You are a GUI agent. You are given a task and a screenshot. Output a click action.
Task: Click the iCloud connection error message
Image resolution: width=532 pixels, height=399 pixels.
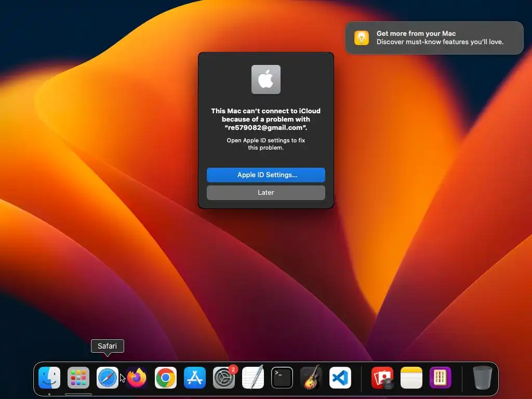[x=266, y=119]
